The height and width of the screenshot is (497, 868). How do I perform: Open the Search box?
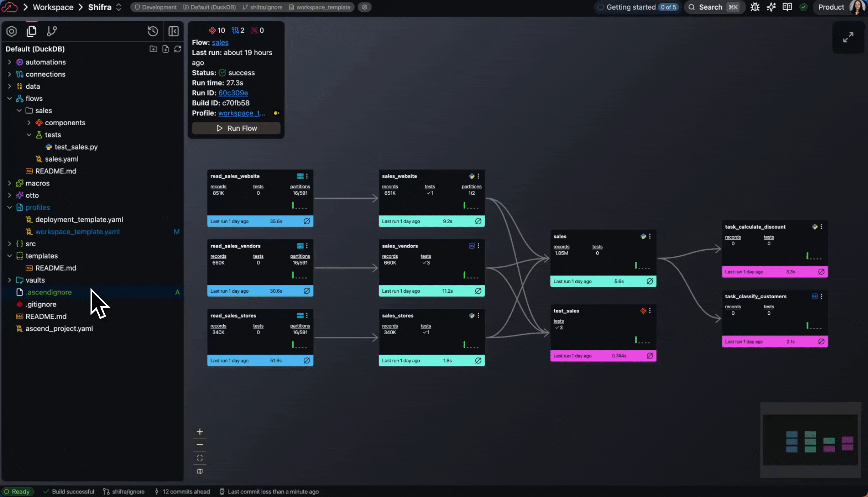714,7
